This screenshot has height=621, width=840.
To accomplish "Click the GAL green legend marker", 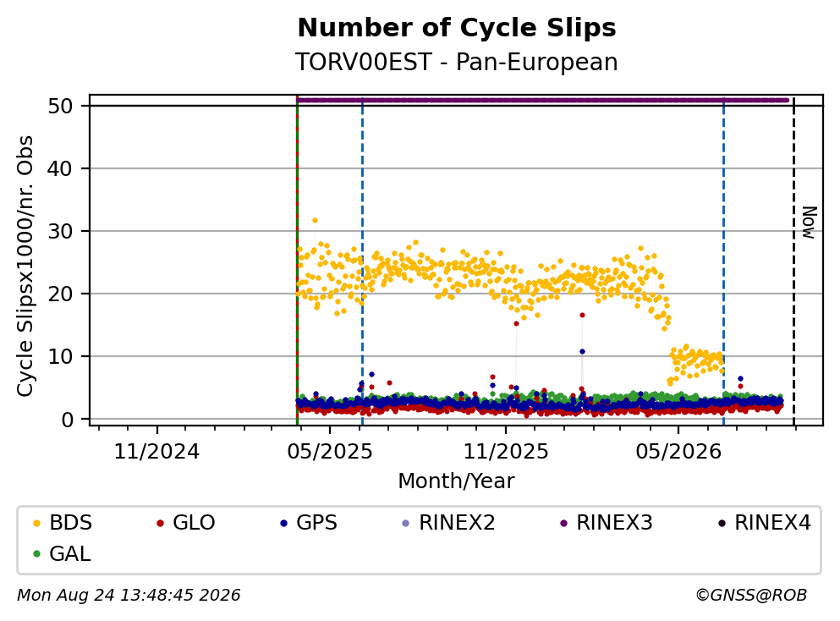I will (x=36, y=554).
